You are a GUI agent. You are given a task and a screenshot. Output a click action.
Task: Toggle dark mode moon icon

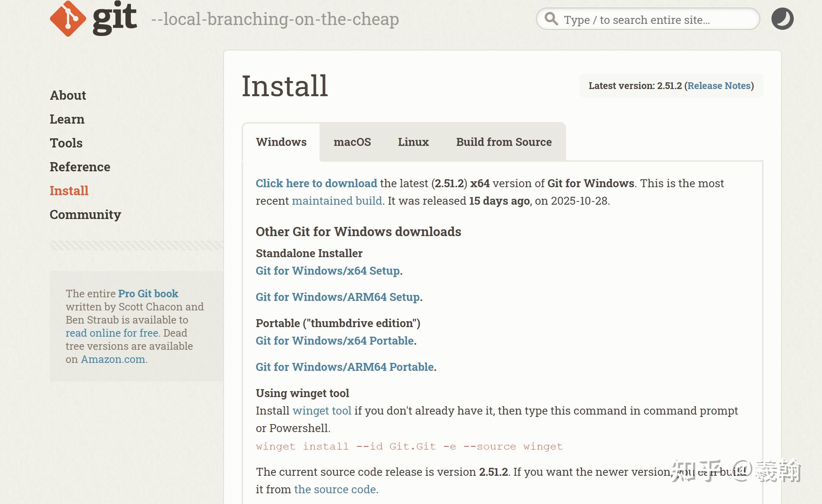point(782,19)
